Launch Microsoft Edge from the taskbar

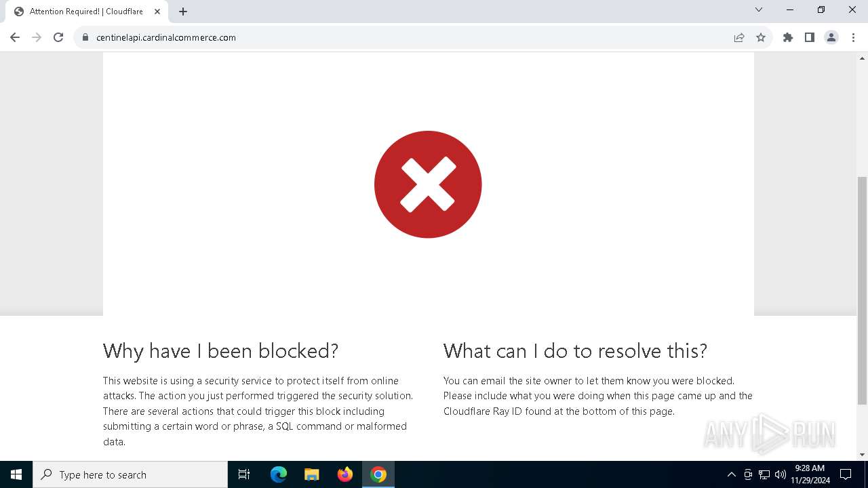(279, 474)
